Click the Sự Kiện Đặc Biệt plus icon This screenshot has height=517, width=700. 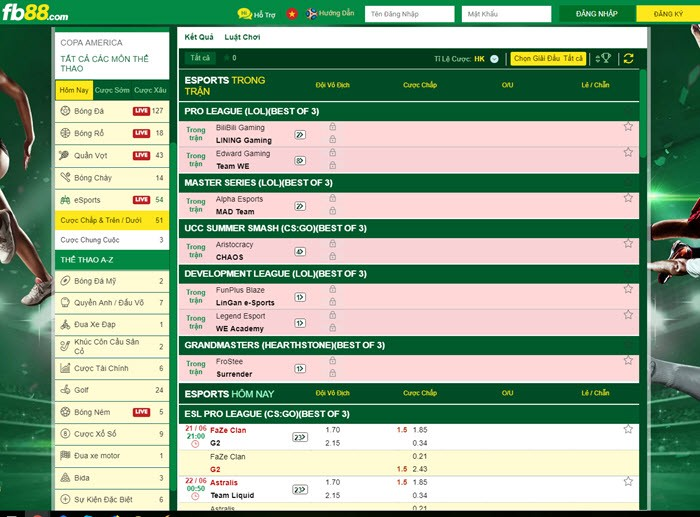click(x=65, y=499)
